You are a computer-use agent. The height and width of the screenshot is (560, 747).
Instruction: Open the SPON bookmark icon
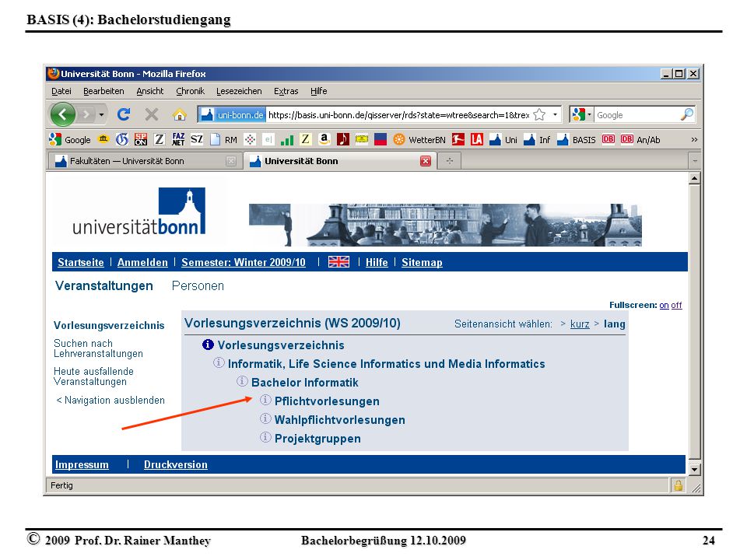coord(141,139)
